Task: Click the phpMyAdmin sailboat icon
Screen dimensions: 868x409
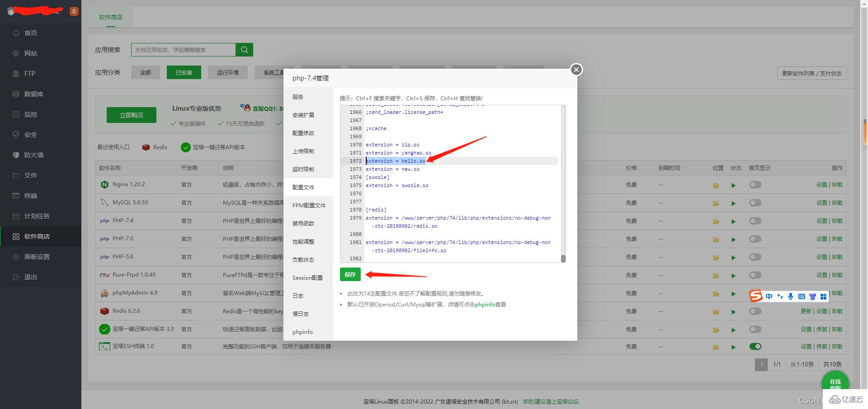Action: point(104,293)
